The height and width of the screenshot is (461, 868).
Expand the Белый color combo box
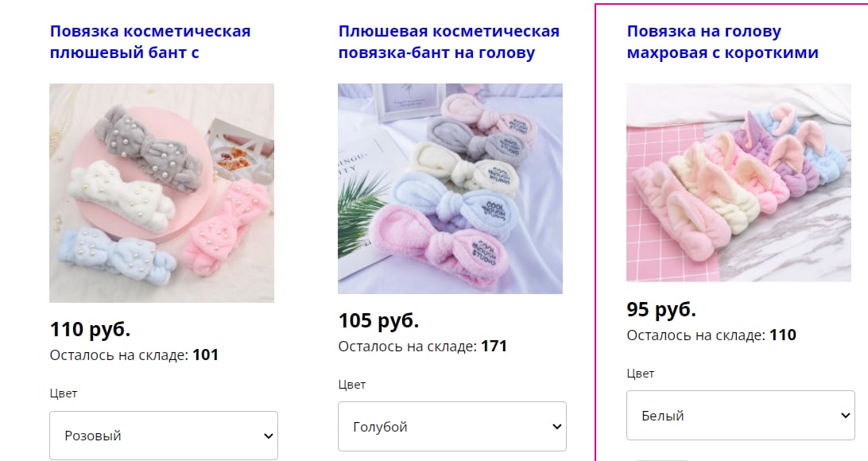[741, 416]
